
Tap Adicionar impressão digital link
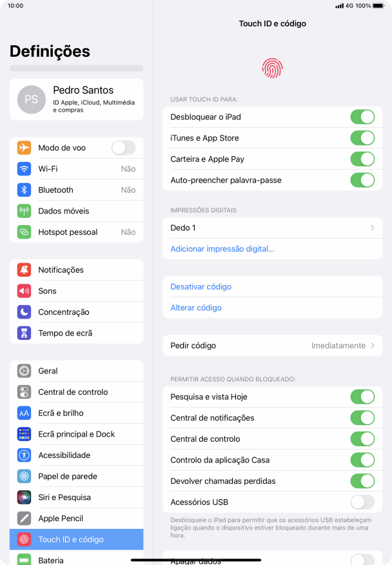coord(222,249)
